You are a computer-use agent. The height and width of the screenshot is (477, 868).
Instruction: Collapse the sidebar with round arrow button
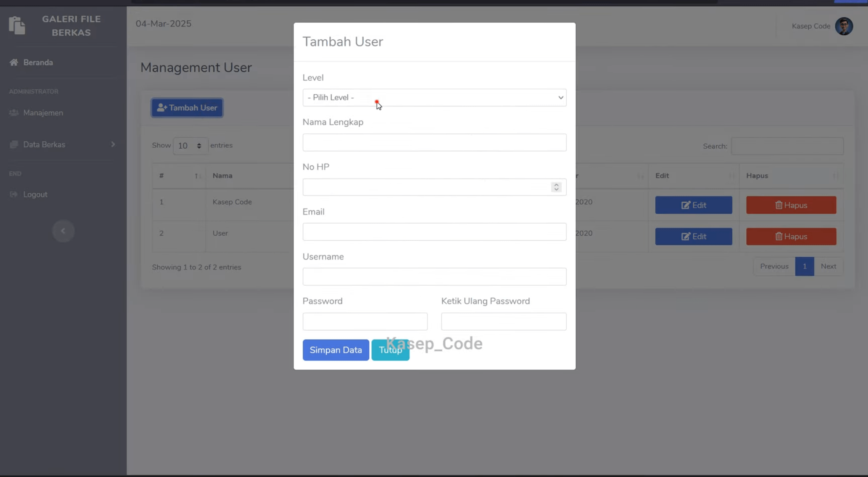[x=63, y=231]
